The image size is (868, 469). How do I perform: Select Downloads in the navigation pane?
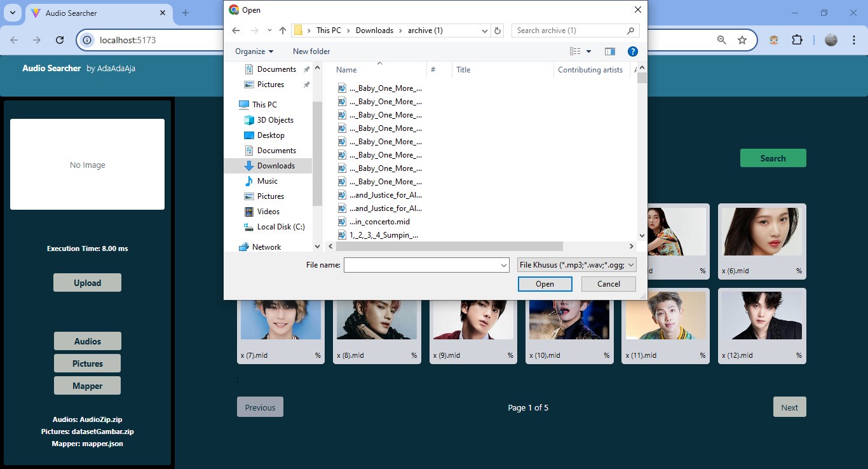[276, 166]
